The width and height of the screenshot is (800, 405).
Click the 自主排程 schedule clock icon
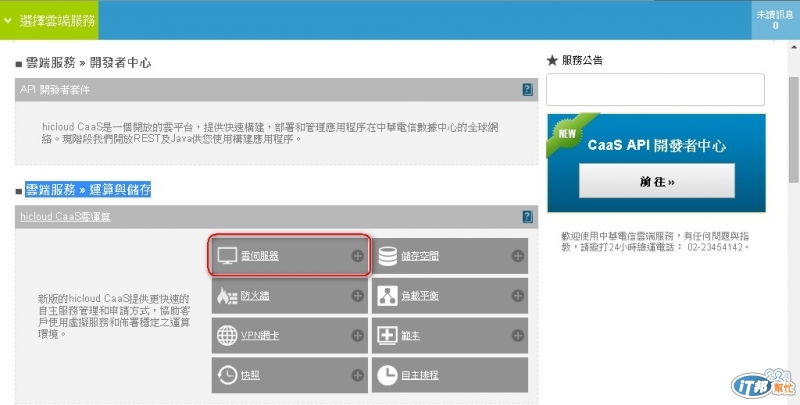tap(387, 375)
